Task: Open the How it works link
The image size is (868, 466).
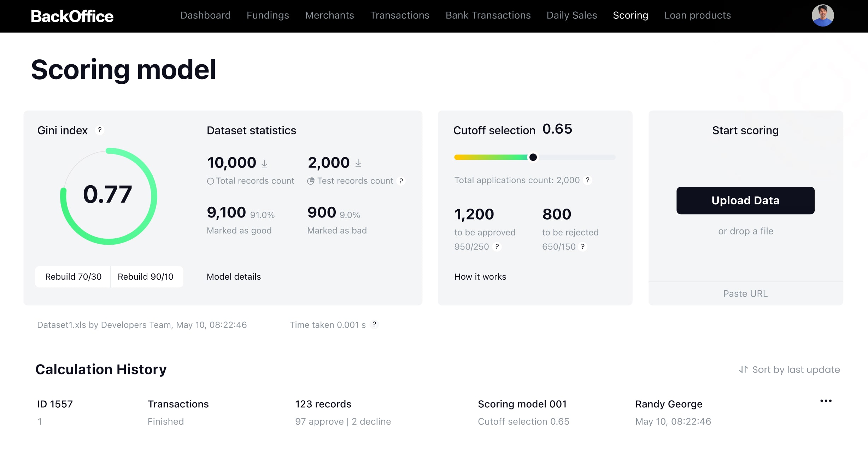Action: (480, 277)
